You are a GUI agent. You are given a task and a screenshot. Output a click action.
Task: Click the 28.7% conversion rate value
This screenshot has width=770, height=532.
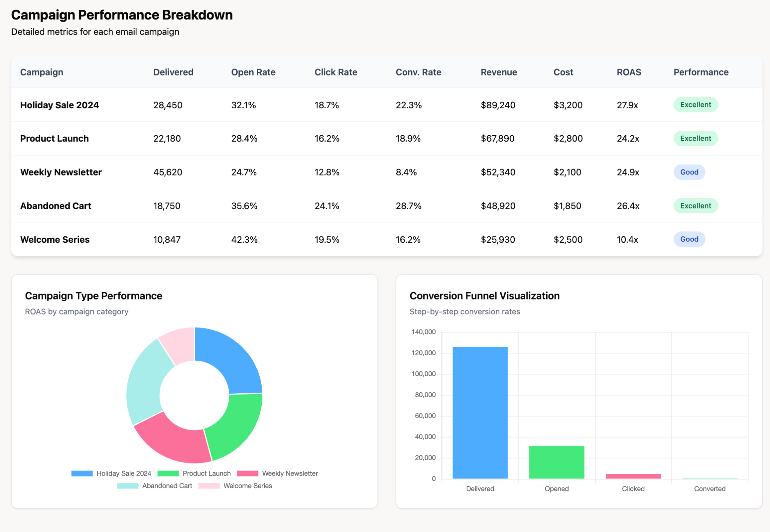point(409,206)
